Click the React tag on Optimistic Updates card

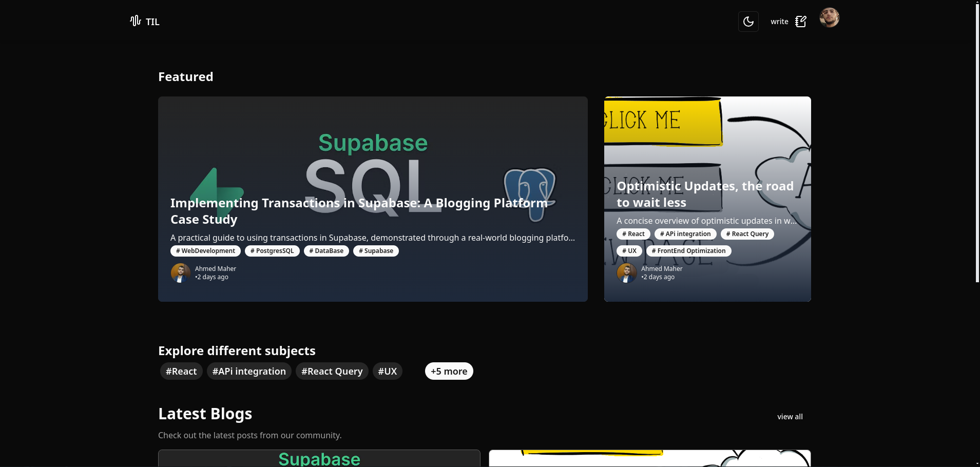point(633,234)
